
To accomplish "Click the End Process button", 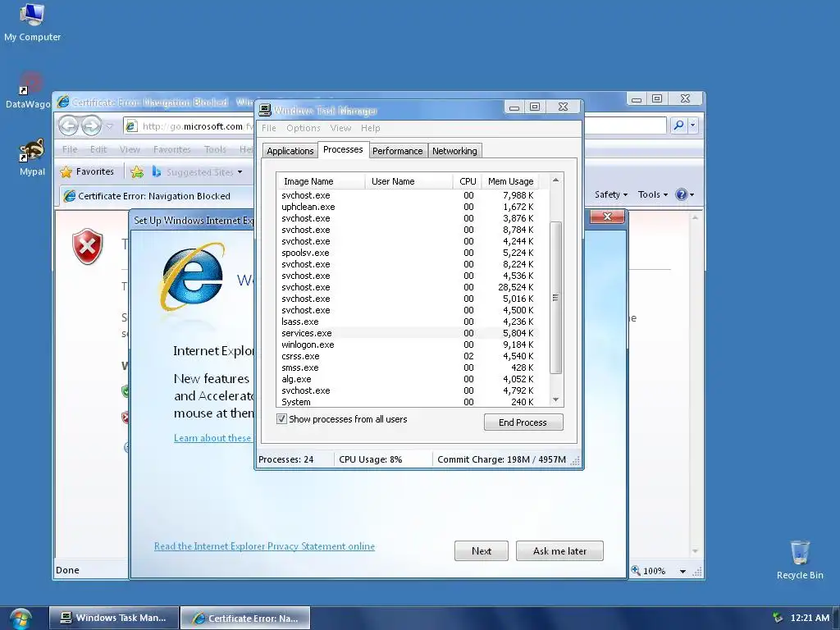I will [x=523, y=422].
